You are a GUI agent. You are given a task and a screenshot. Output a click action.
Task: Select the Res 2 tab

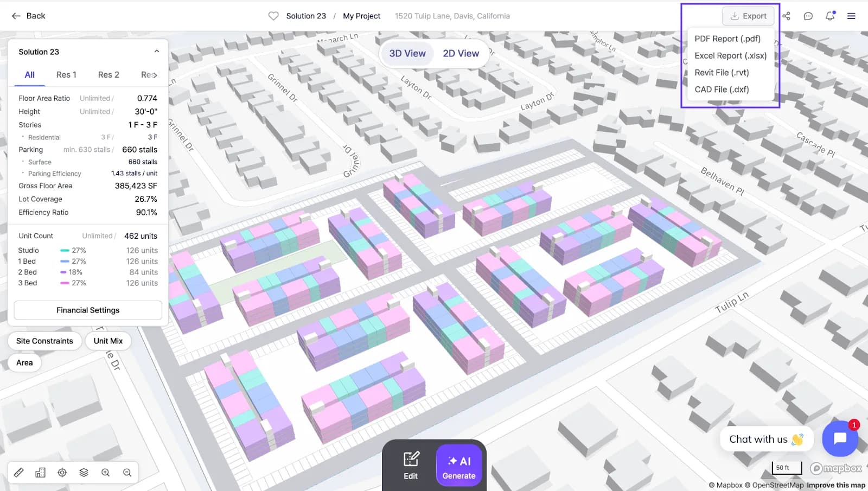[x=108, y=75]
